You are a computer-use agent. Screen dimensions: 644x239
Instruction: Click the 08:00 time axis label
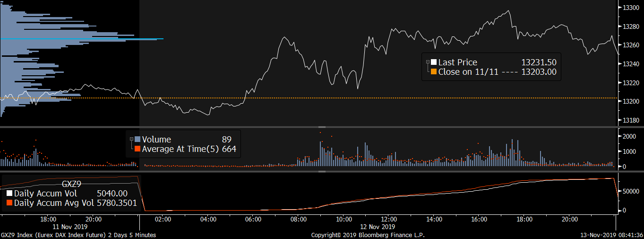coord(299,219)
